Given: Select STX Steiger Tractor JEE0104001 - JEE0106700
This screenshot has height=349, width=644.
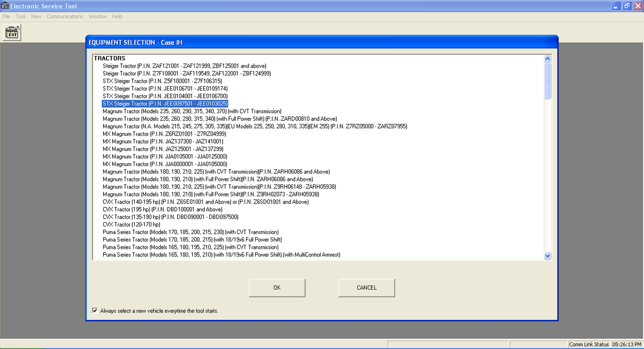Looking at the screenshot, I should (x=165, y=96).
